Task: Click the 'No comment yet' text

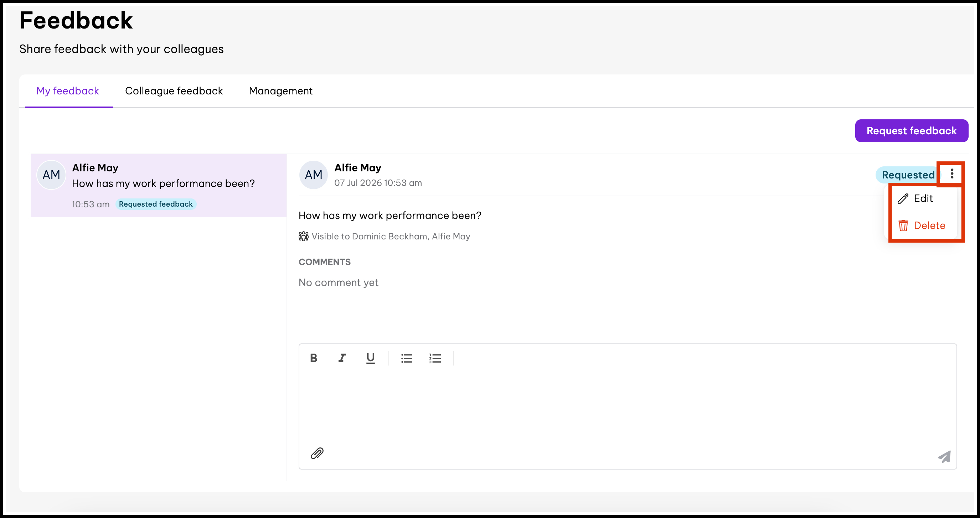Action: click(x=338, y=283)
